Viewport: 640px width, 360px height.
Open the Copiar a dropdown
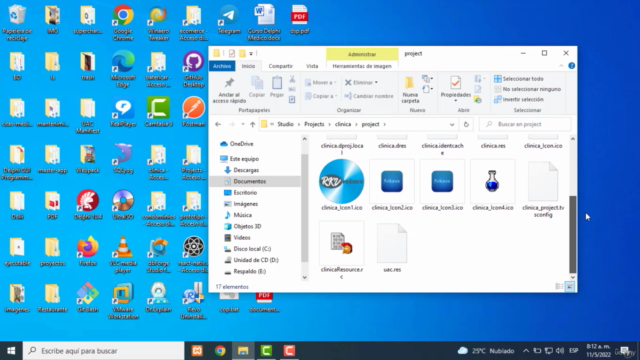tap(321, 96)
